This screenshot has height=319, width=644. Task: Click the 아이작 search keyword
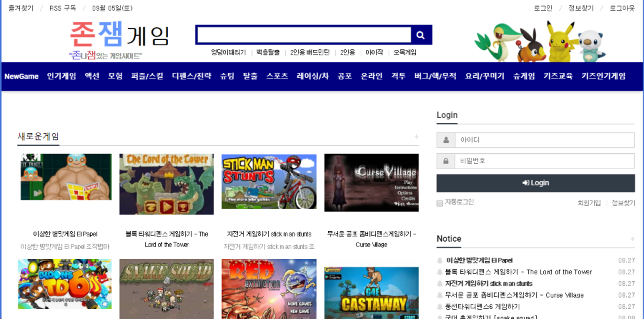[374, 53]
